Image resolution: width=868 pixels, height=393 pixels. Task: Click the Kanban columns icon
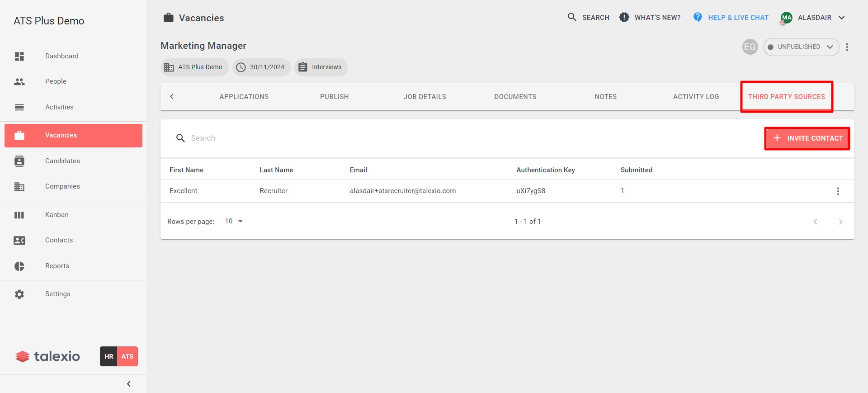click(x=19, y=215)
